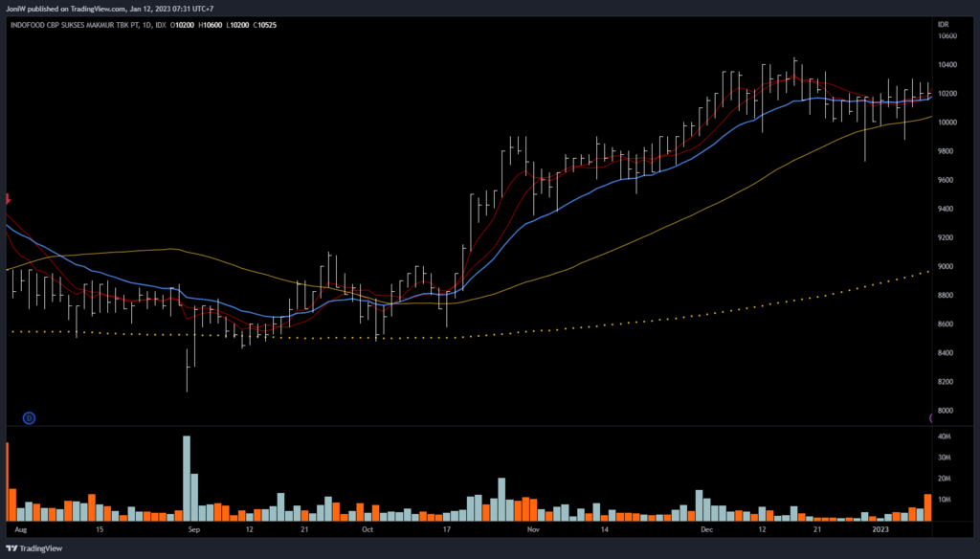Click the Open value O10200
This screenshot has width=980, height=559.
pos(186,25)
